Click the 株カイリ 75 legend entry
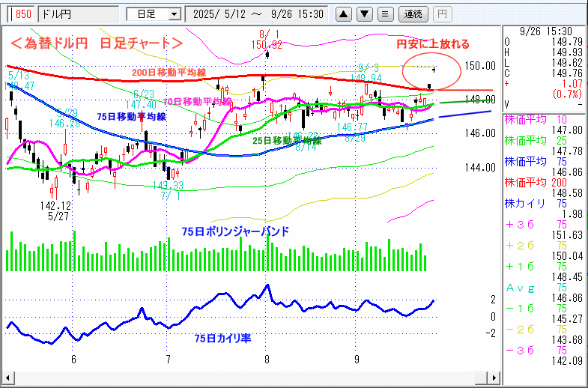This screenshot has height=388, width=588. (544, 202)
